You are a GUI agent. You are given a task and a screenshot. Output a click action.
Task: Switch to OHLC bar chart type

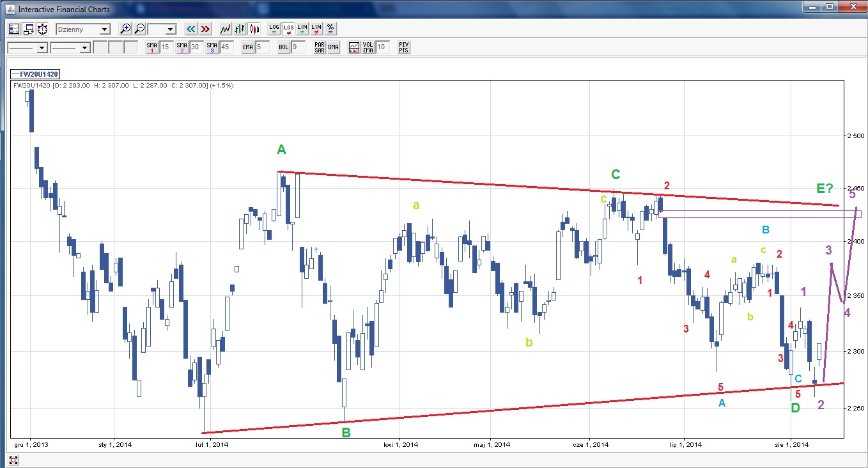coord(240,29)
